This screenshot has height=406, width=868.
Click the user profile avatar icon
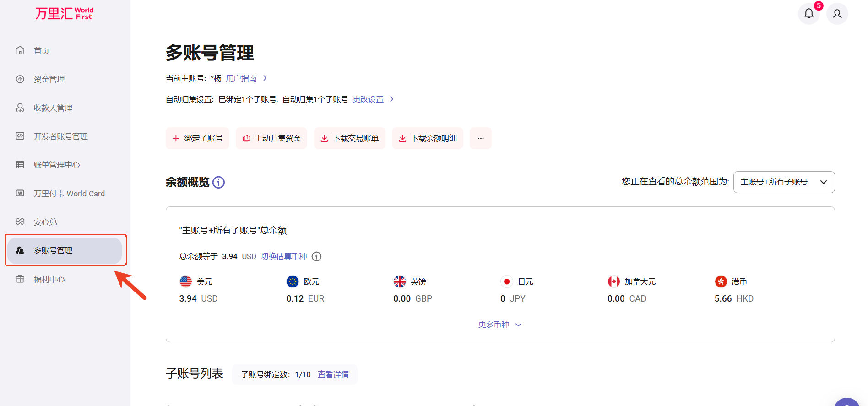[837, 14]
